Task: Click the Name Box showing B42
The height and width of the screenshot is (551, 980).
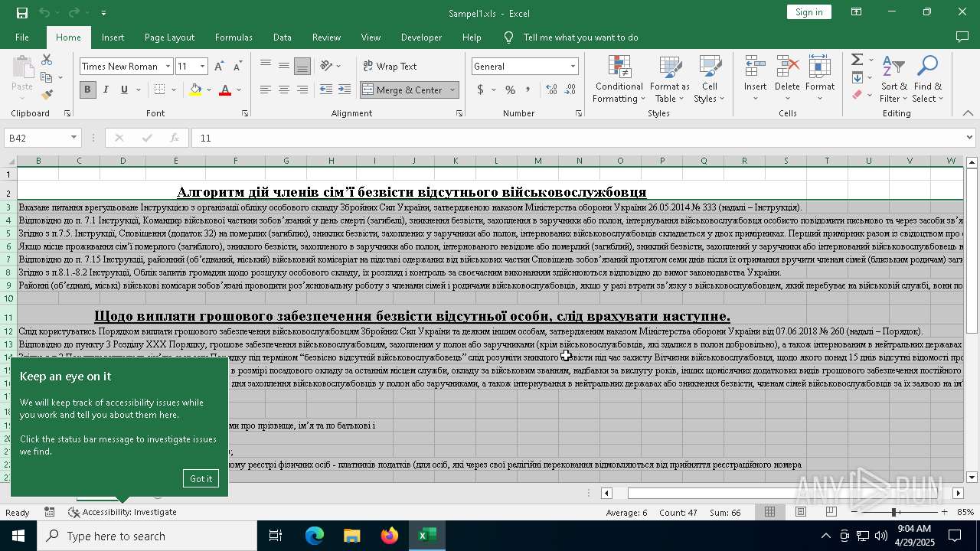Action: pyautogui.click(x=42, y=138)
